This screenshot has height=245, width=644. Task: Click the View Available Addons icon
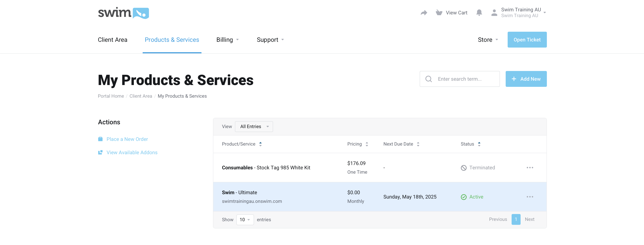100,152
